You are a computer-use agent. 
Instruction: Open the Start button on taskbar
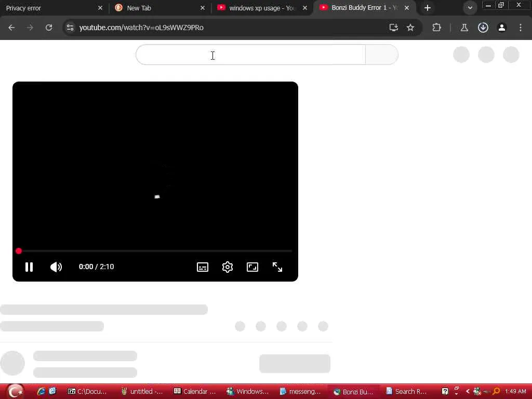point(15,392)
